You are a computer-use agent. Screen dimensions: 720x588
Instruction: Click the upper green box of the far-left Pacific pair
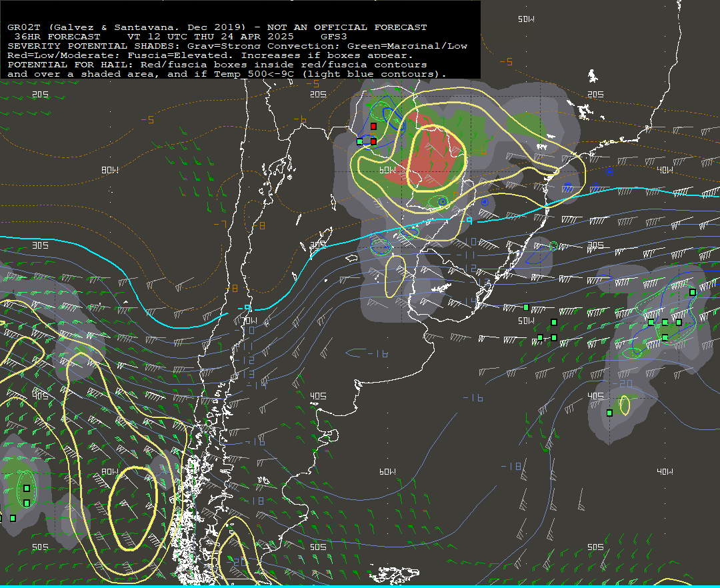pyautogui.click(x=27, y=489)
